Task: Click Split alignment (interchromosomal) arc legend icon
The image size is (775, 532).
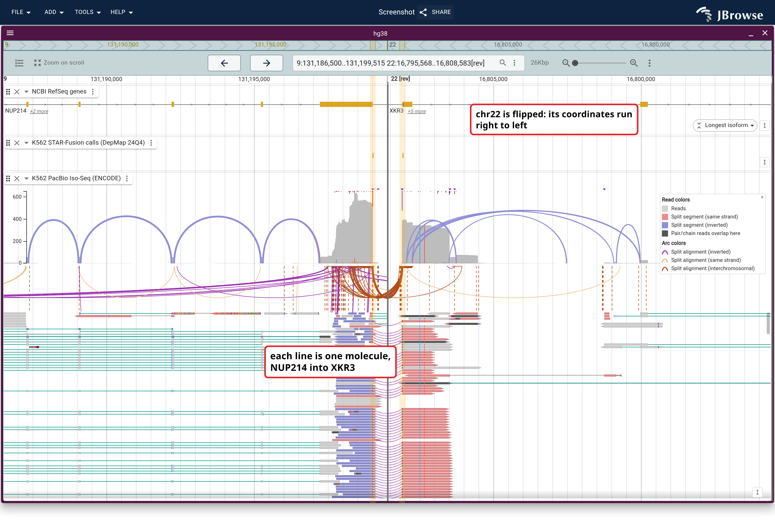Action: click(665, 269)
